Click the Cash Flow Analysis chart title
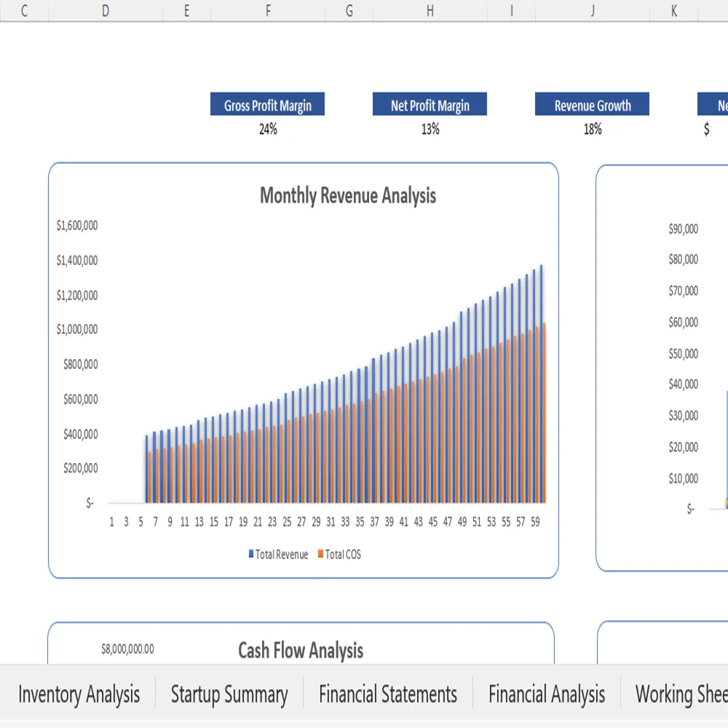The image size is (728, 728). click(301, 651)
